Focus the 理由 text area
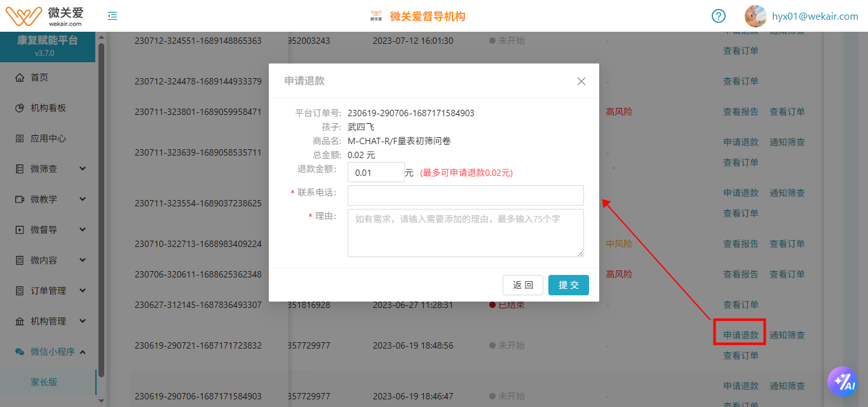 coord(465,233)
